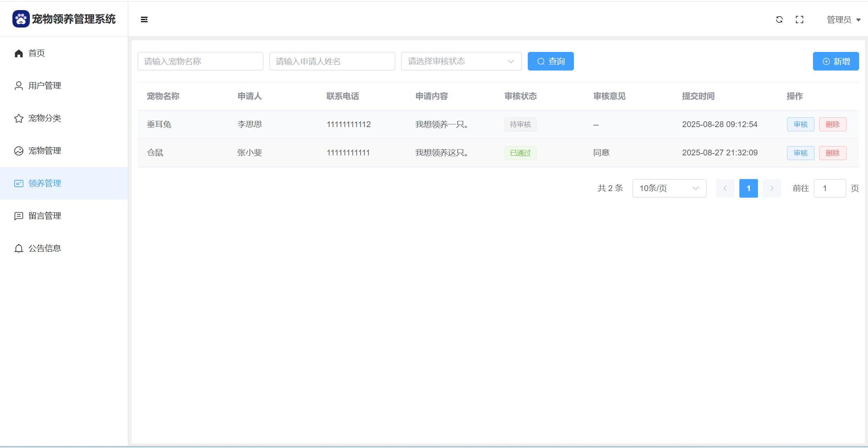Click the user icon beside 用户管理

pos(19,86)
